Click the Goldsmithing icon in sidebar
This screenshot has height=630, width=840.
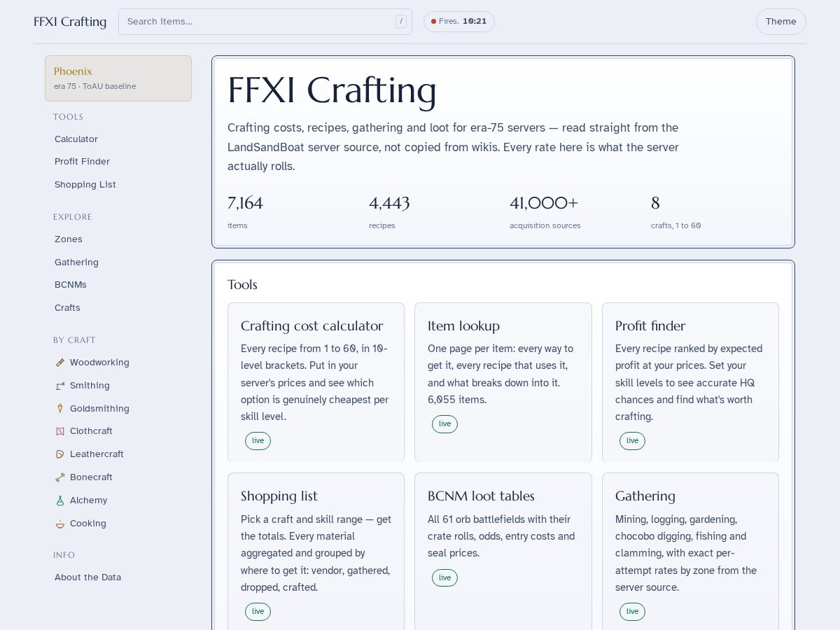pyautogui.click(x=60, y=409)
